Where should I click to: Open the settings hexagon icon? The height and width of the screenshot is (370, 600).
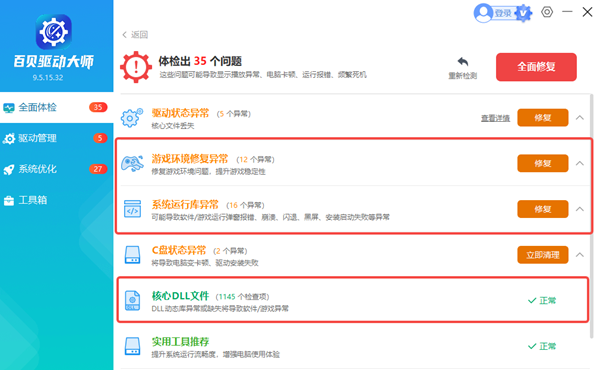click(x=547, y=12)
